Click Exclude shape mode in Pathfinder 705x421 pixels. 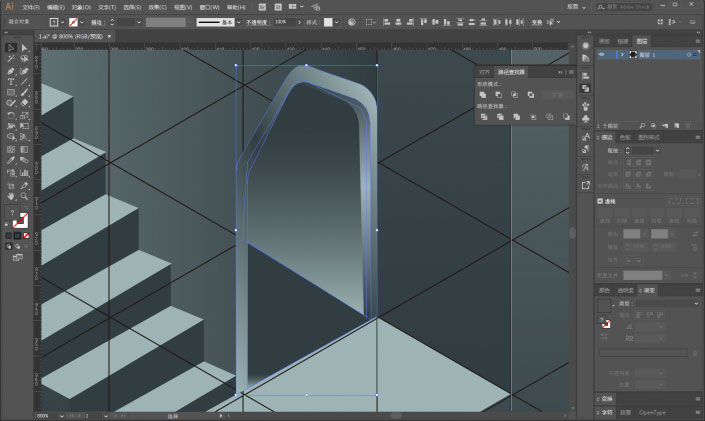click(531, 95)
